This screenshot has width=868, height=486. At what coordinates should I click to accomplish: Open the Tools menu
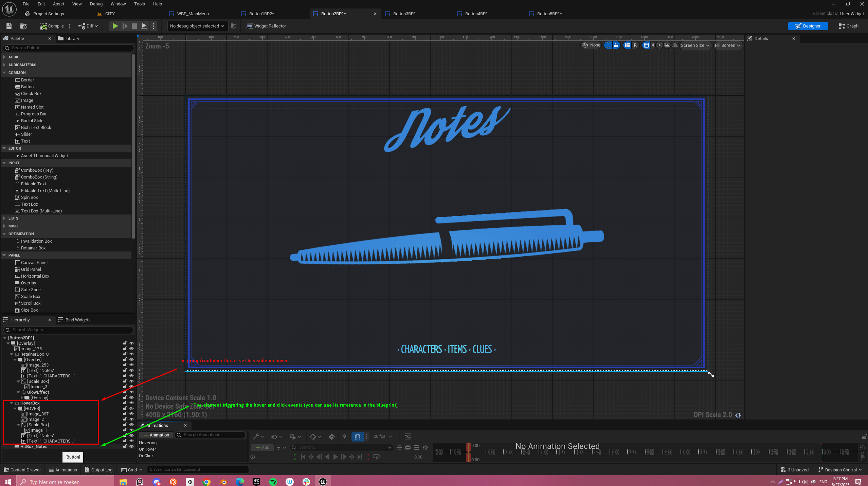[x=139, y=4]
